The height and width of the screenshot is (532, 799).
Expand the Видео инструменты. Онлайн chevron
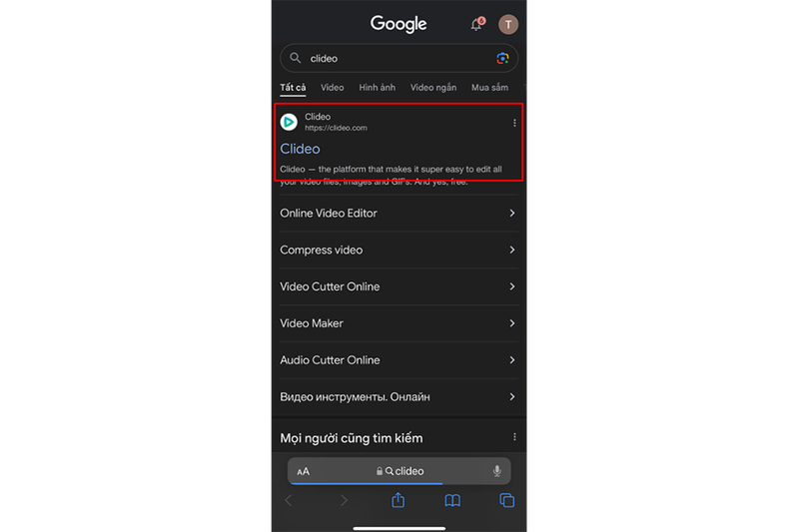point(512,396)
